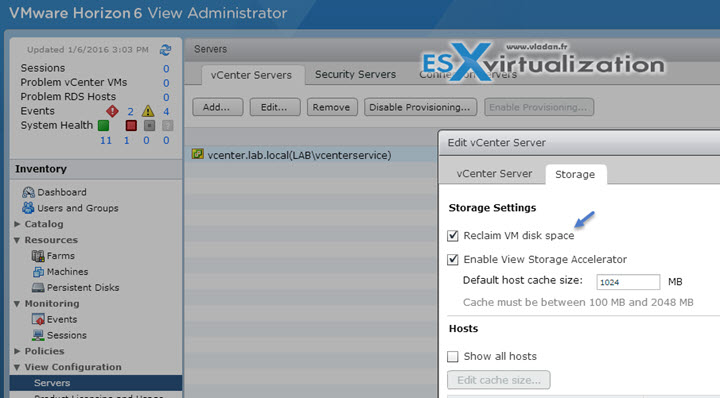Image resolution: width=720 pixels, height=398 pixels.
Task: Click the red System Health indicator
Action: (x=131, y=125)
